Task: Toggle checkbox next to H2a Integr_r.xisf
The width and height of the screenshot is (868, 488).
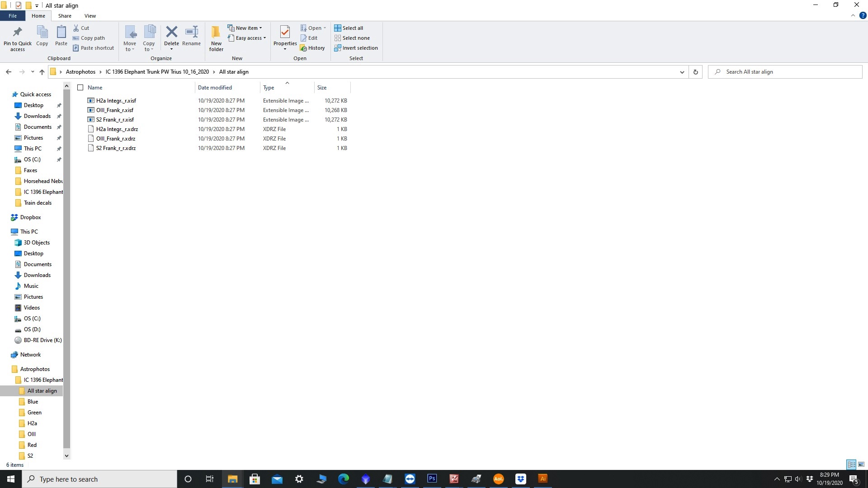Action: (81, 100)
